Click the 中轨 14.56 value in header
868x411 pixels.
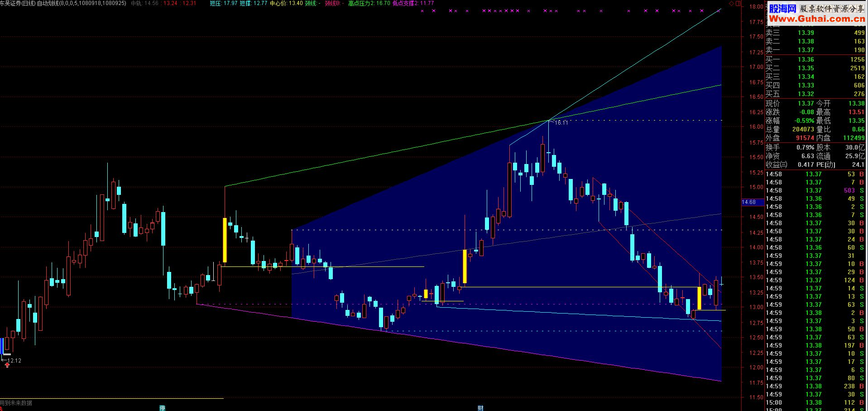click(x=144, y=3)
